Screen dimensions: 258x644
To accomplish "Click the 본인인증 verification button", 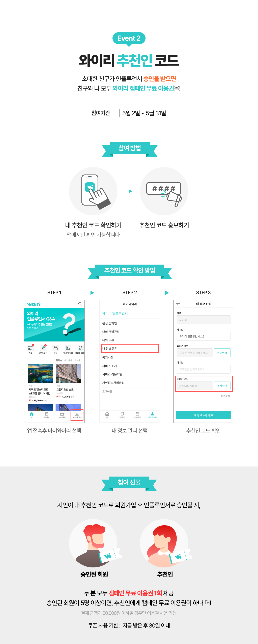I will coord(222,352).
